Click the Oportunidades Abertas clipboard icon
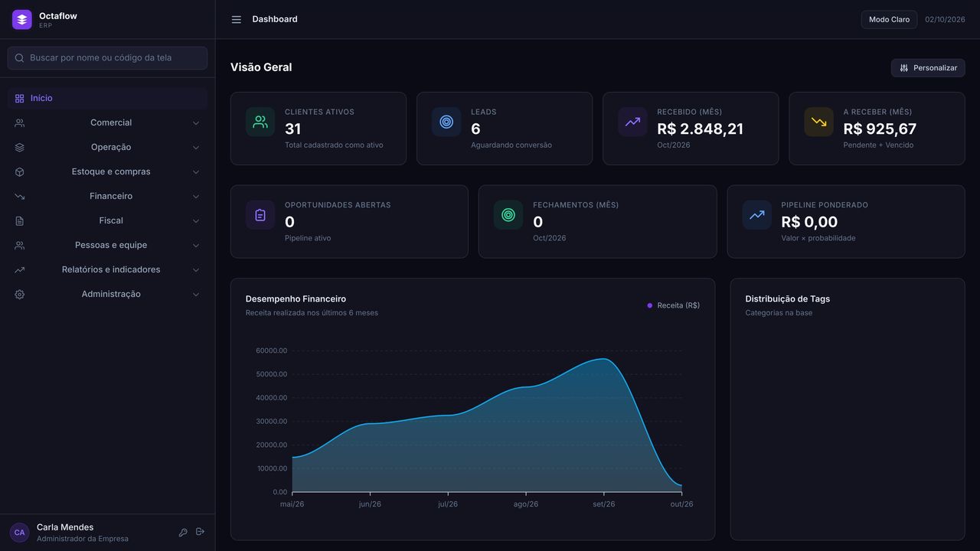The height and width of the screenshot is (551, 980). [x=260, y=215]
